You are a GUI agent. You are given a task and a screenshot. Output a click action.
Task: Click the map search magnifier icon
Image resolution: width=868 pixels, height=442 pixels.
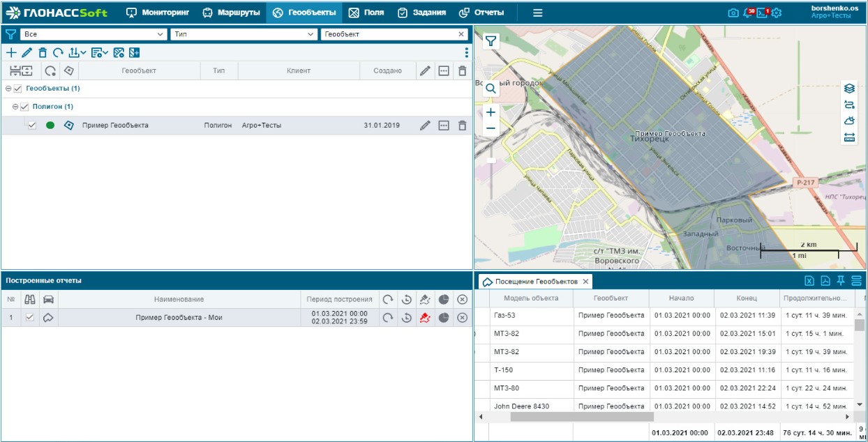coord(491,89)
